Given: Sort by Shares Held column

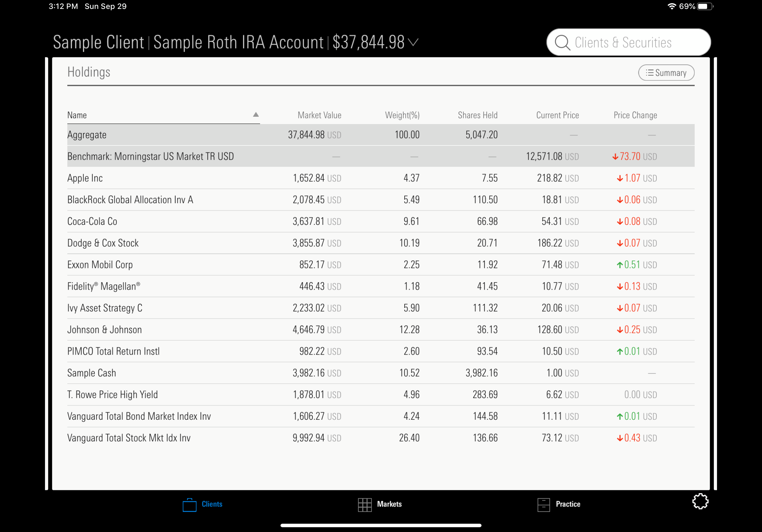Looking at the screenshot, I should point(478,115).
